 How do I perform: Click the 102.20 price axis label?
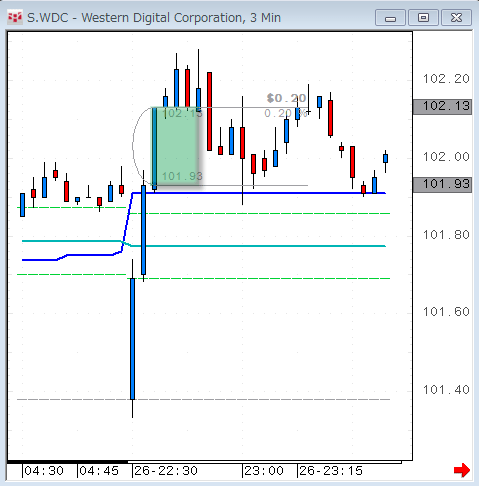[x=446, y=79]
